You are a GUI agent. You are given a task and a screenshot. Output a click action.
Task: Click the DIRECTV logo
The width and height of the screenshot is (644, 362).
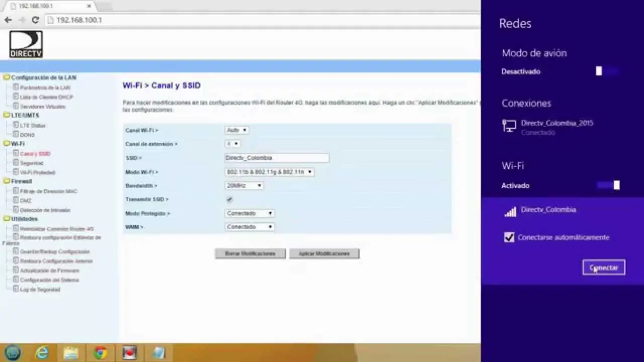coord(26,44)
